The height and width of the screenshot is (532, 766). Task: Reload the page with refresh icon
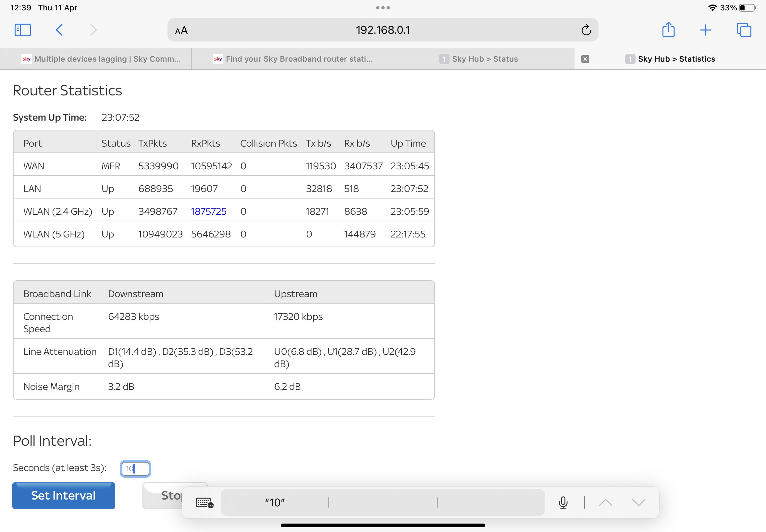pos(586,30)
